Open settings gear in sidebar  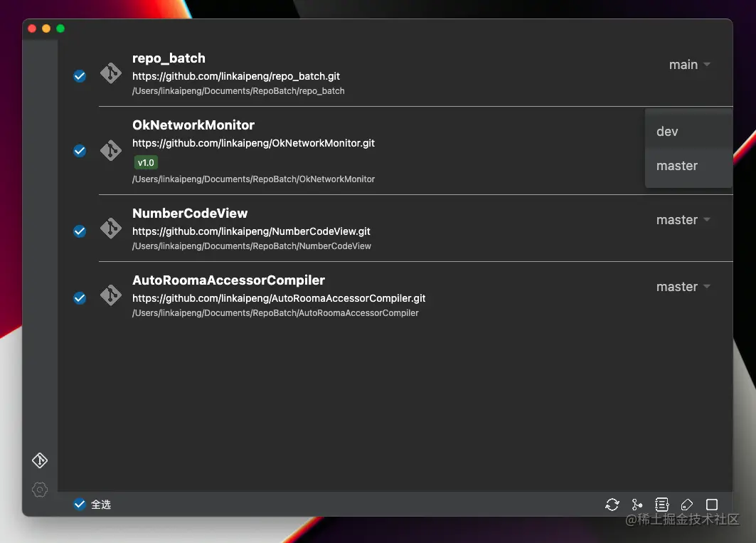point(40,490)
